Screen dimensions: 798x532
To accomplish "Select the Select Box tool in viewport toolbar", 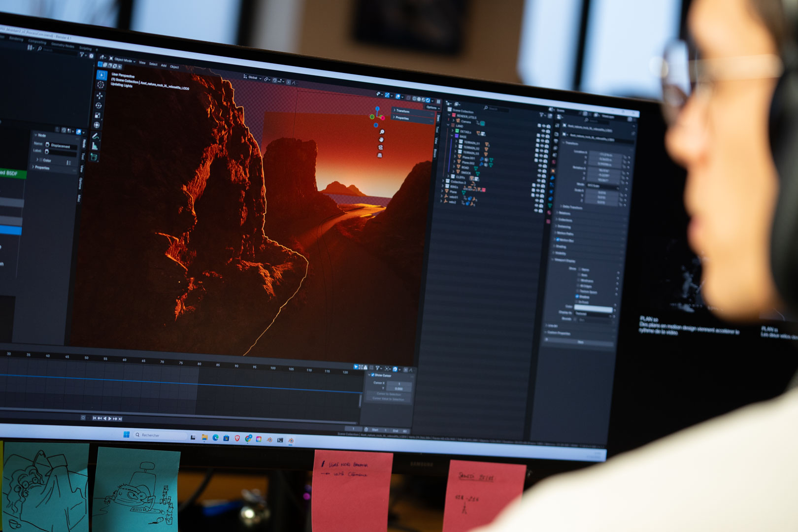I will (x=101, y=75).
